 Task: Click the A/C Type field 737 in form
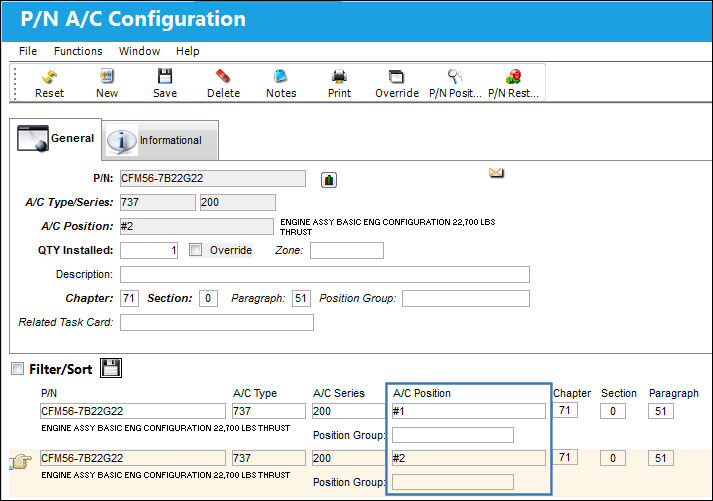pos(158,202)
